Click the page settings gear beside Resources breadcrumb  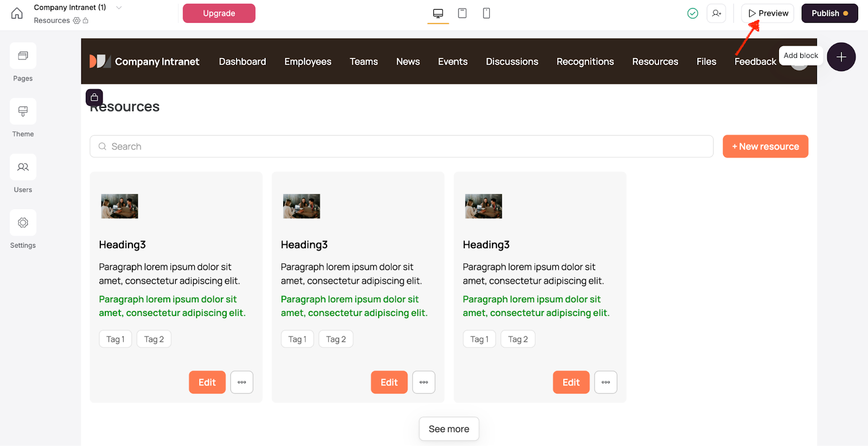pyautogui.click(x=76, y=21)
